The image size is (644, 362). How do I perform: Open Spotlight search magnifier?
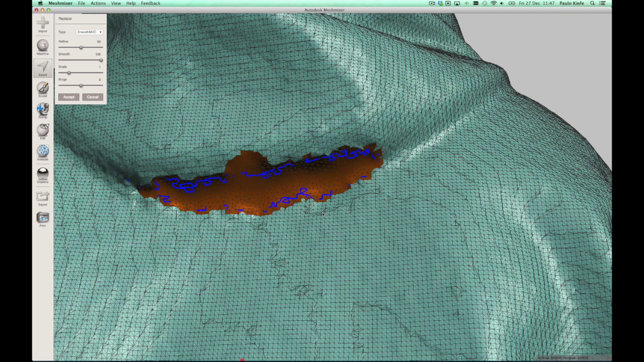click(x=593, y=3)
